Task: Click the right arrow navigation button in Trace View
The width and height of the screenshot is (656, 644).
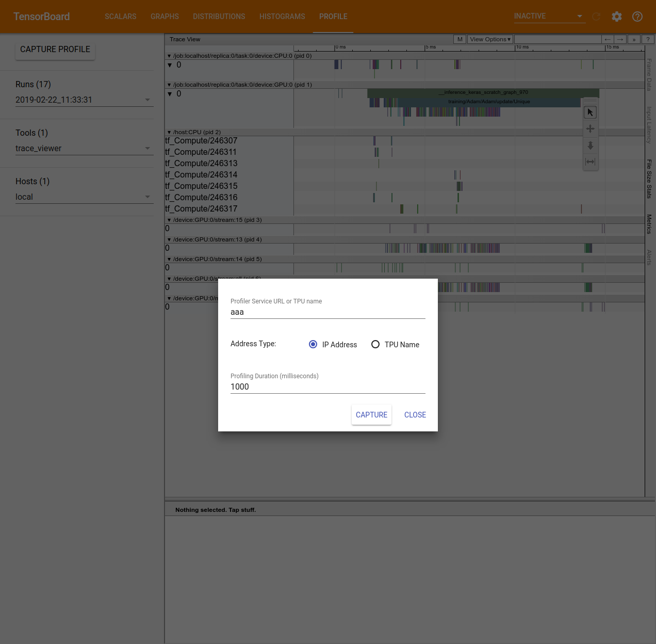Action: (x=620, y=39)
